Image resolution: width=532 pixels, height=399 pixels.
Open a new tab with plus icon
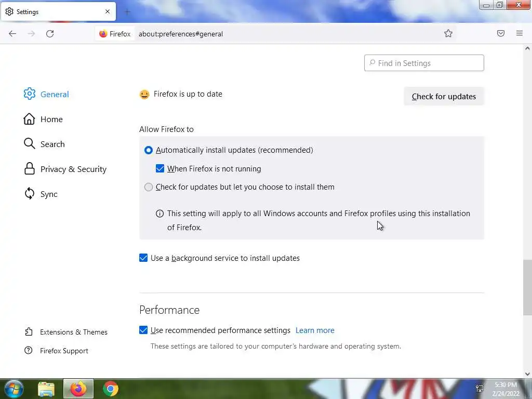click(127, 12)
